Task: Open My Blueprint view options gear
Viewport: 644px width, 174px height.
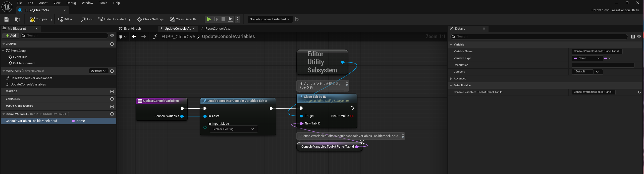Action: click(x=112, y=36)
